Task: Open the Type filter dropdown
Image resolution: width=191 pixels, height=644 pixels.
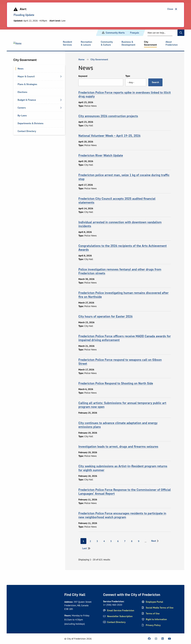Action: pyautogui.click(x=135, y=82)
